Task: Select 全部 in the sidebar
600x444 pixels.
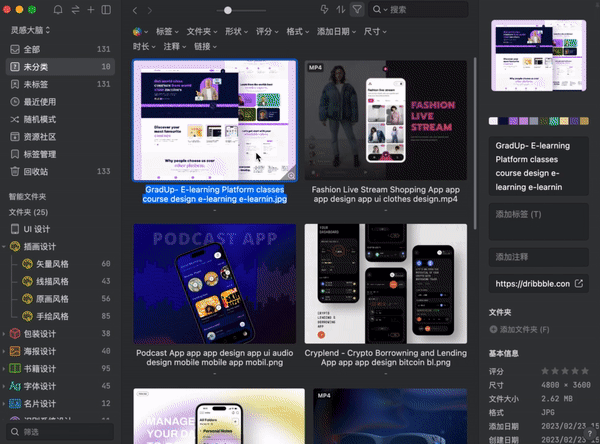Action: (60, 49)
